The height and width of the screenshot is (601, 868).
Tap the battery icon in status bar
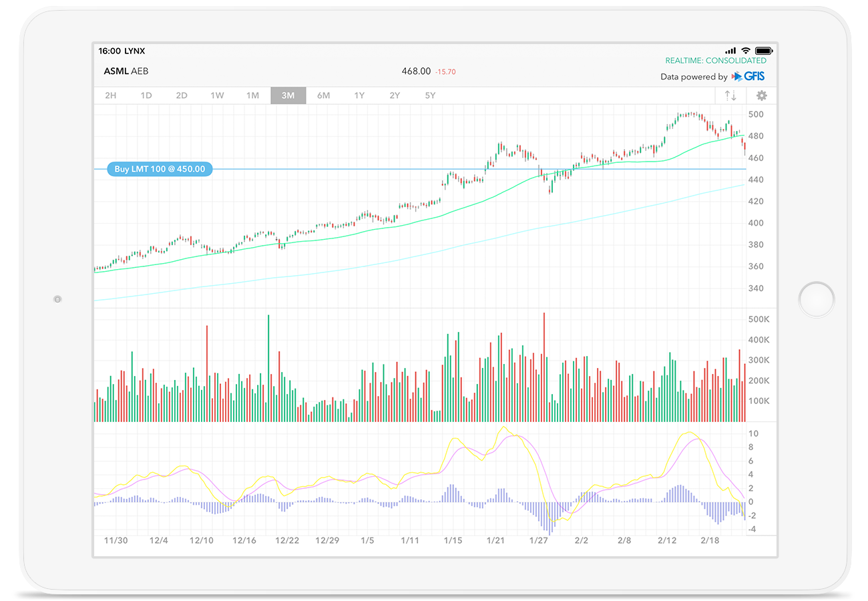point(763,51)
